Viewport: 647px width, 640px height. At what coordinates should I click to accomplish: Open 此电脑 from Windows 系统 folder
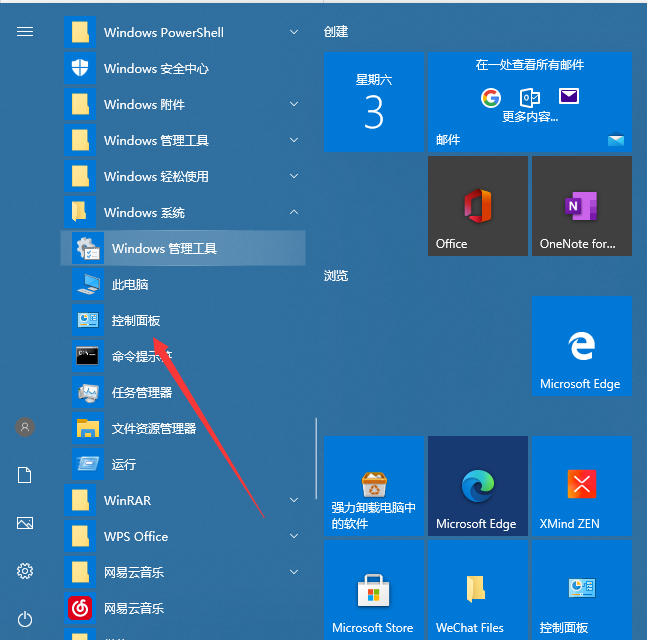click(x=129, y=284)
